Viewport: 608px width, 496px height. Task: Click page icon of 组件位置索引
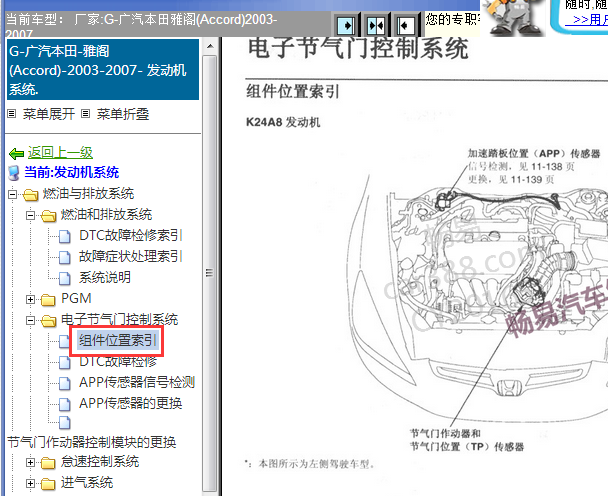(64, 341)
